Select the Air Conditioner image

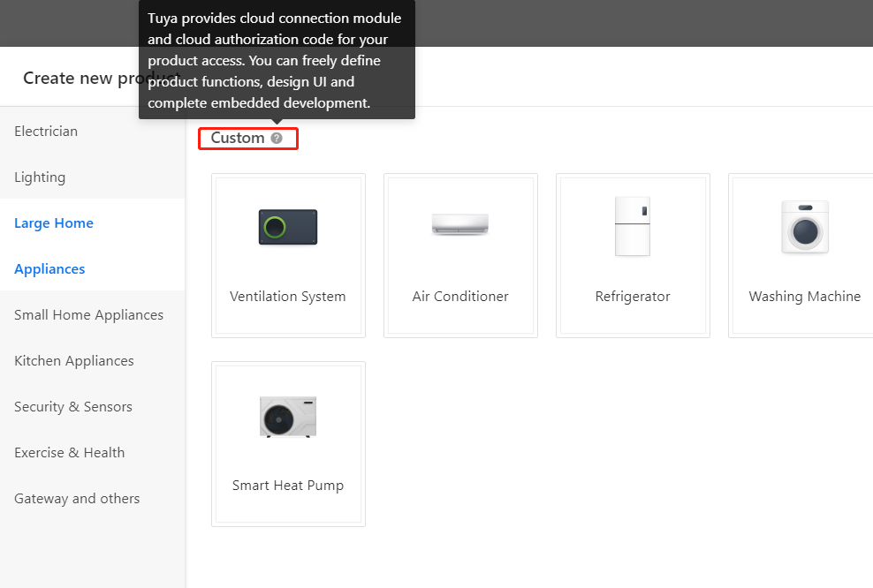(460, 224)
